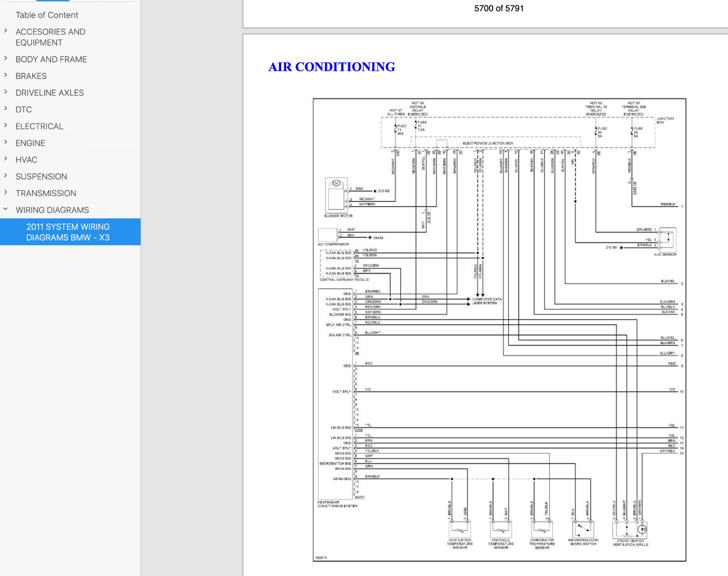Expand the BRAKES section arrow
The height and width of the screenshot is (576, 728).
coord(6,76)
